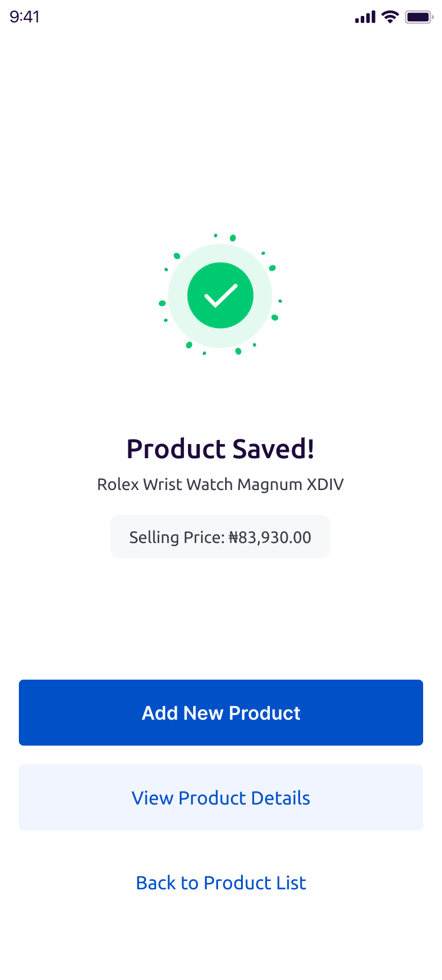The height and width of the screenshot is (980, 442).
Task: Tap the large green confetti dot below the badge
Action: [x=238, y=351]
